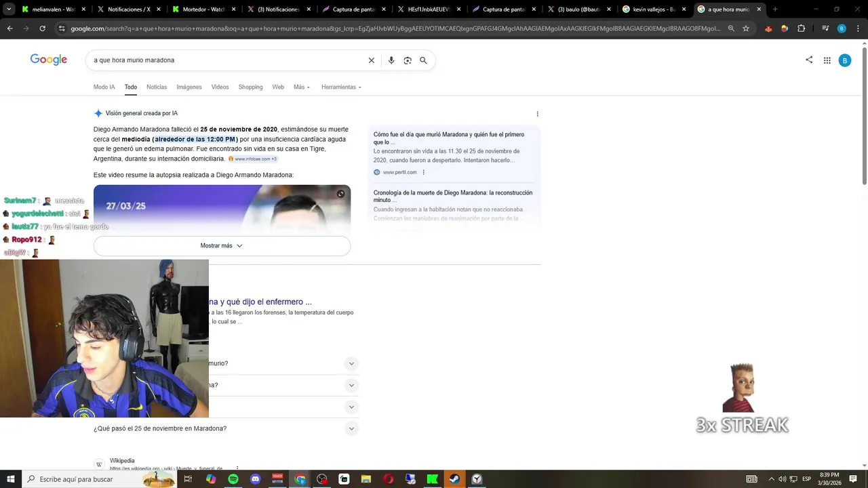868x488 pixels.
Task: Open the clock showing 8:39 PM
Action: (829, 479)
